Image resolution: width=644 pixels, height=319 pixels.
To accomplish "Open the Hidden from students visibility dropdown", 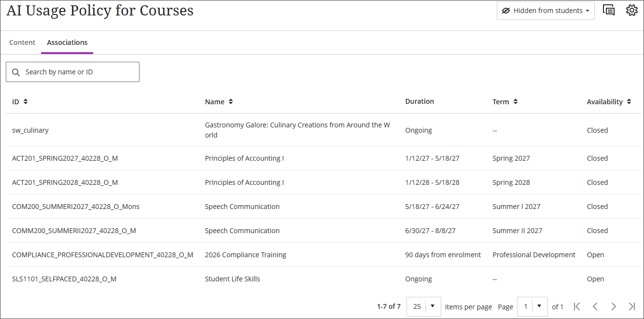I will coord(545,10).
